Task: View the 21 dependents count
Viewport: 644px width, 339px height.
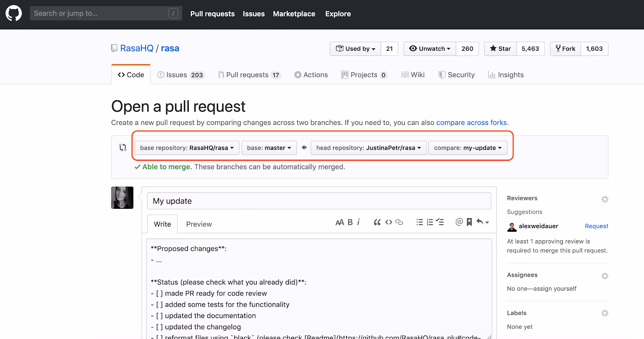Action: [x=389, y=49]
